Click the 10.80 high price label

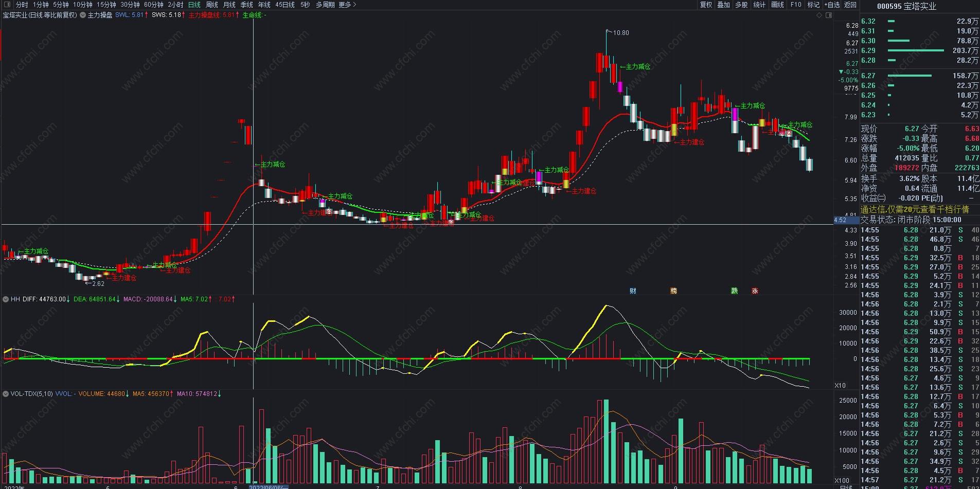click(x=620, y=33)
